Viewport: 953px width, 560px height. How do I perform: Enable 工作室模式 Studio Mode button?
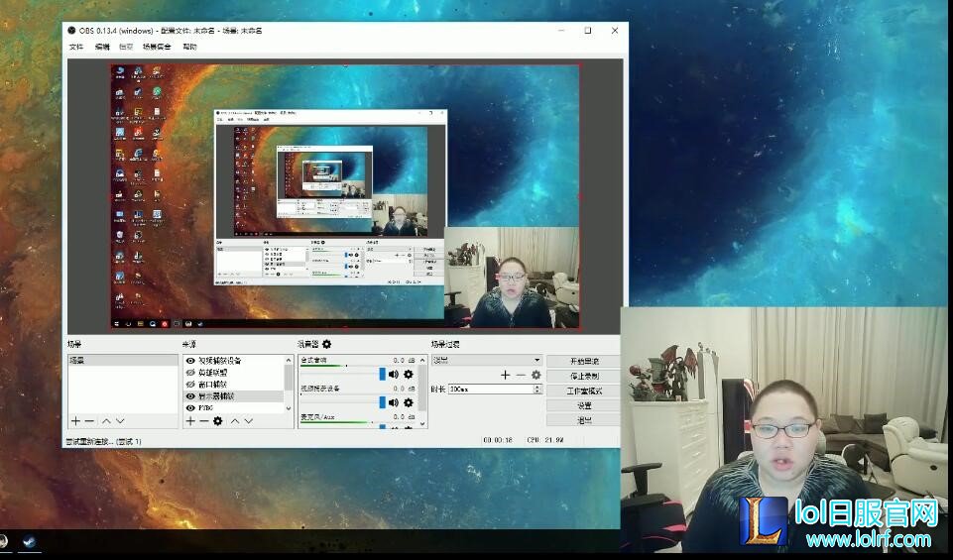tap(584, 391)
